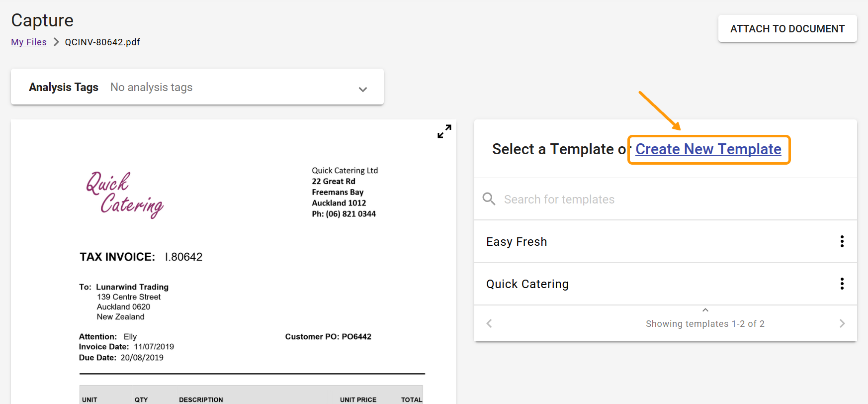Screen dimensions: 868x404
Task: Click the 'Showing templates 1-2 of 2' text
Action: (705, 324)
